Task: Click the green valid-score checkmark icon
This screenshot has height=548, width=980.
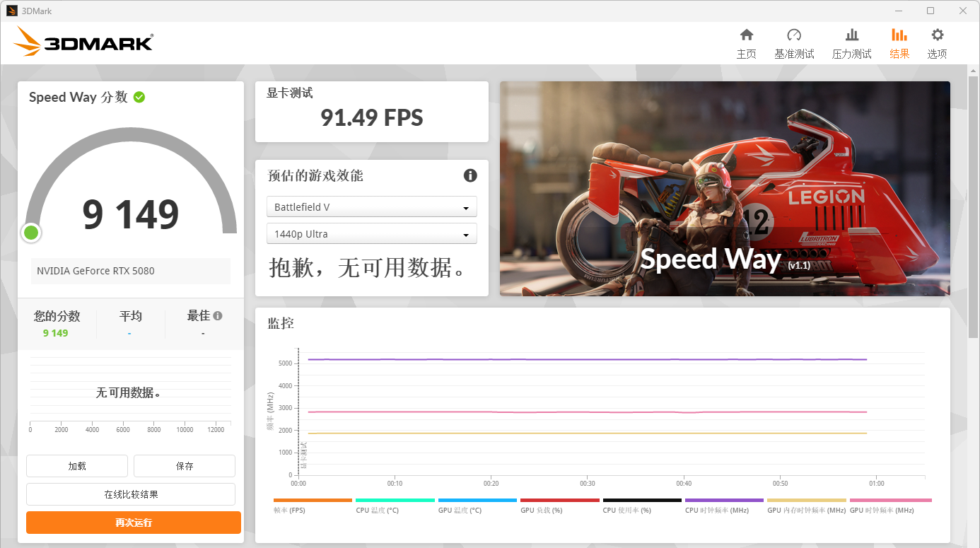Action: [x=139, y=97]
